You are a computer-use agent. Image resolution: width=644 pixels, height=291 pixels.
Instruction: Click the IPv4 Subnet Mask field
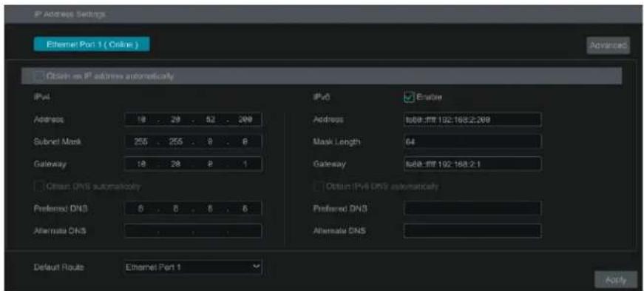(x=193, y=141)
